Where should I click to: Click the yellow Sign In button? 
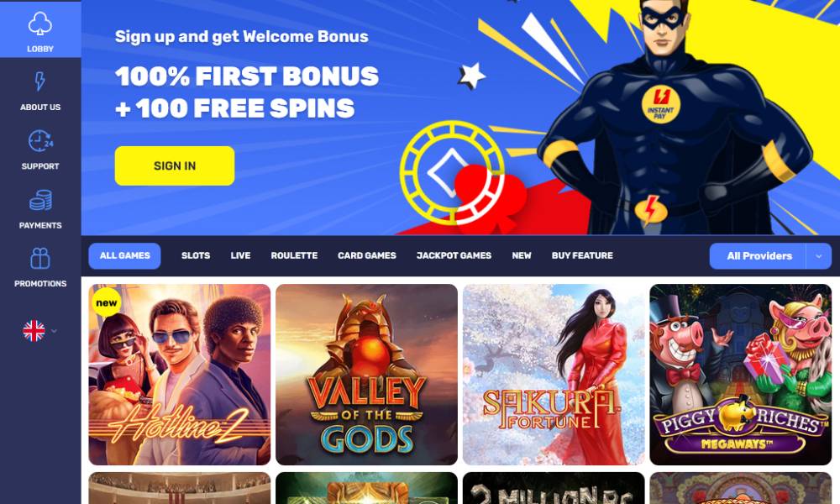click(175, 166)
